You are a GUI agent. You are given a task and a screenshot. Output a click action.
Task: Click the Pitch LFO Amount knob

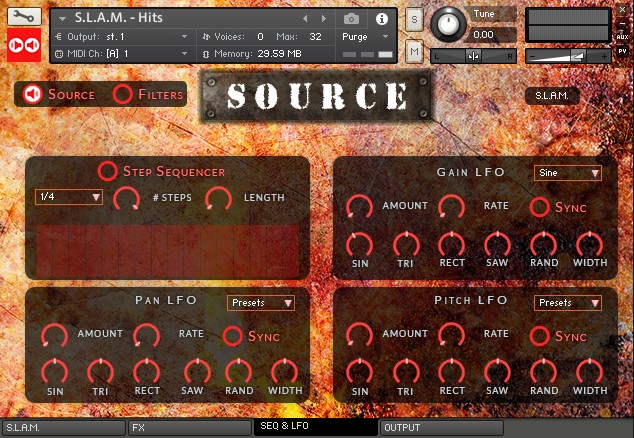(359, 335)
